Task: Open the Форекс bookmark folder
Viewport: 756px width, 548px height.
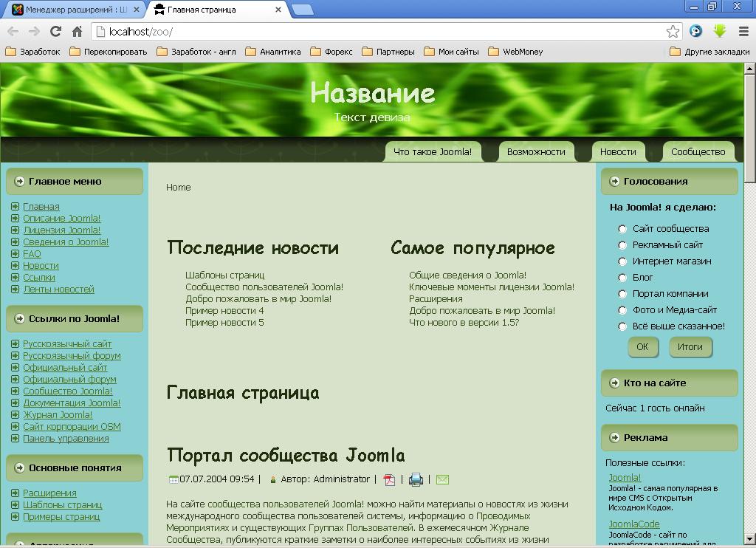Action: pyautogui.click(x=331, y=52)
